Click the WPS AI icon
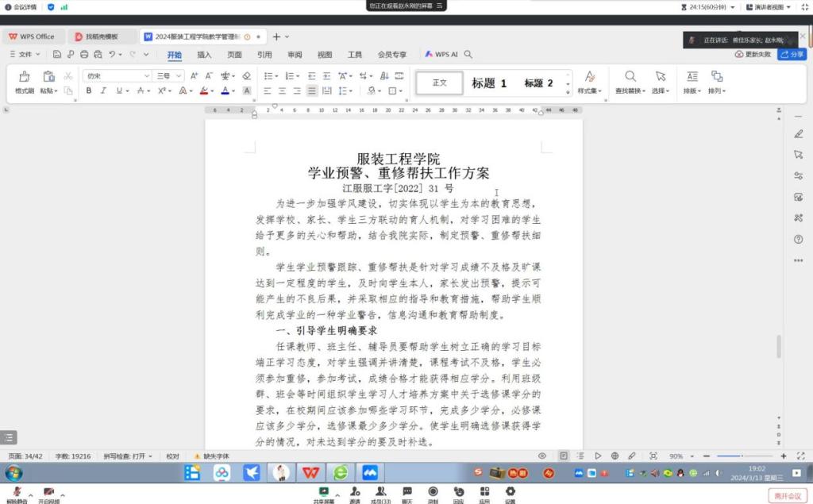The height and width of the screenshot is (504, 813). 441,55
